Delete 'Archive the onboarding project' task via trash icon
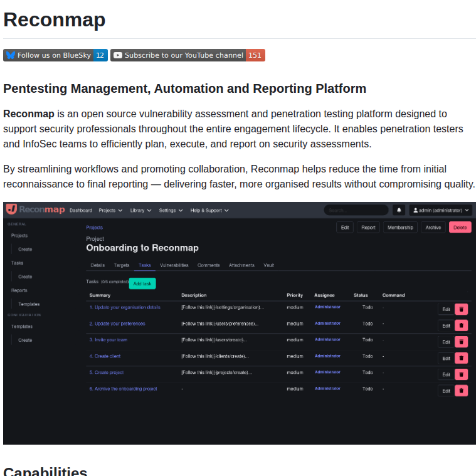 461,391
